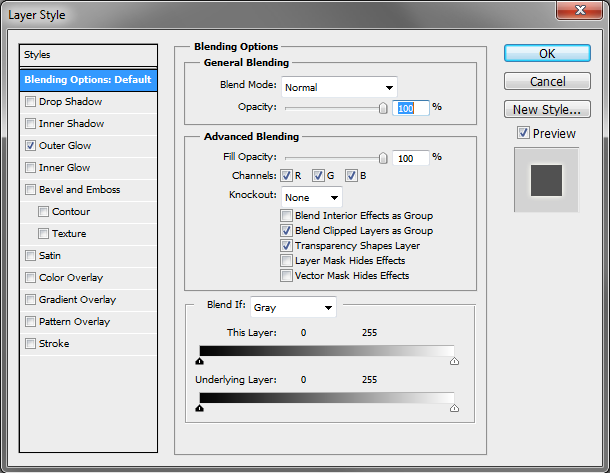Screen dimensions: 610x473
Task: Uncheck the Outer Glow checkbox
Action: click(x=30, y=145)
